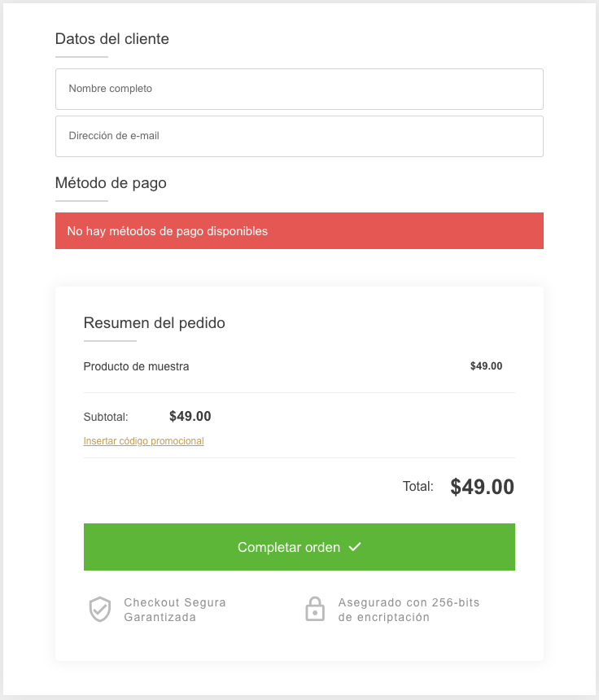Click the Método de pago heading
Viewport: 599px width, 700px height.
pos(111,182)
